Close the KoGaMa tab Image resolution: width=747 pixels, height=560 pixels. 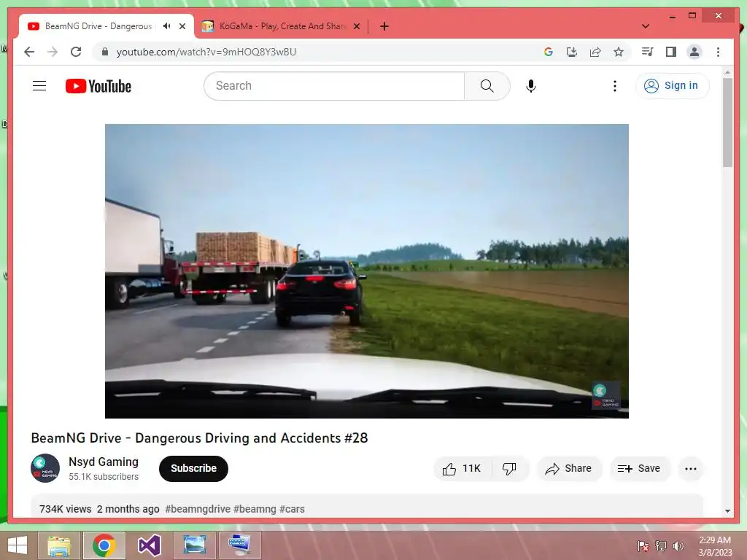[356, 26]
